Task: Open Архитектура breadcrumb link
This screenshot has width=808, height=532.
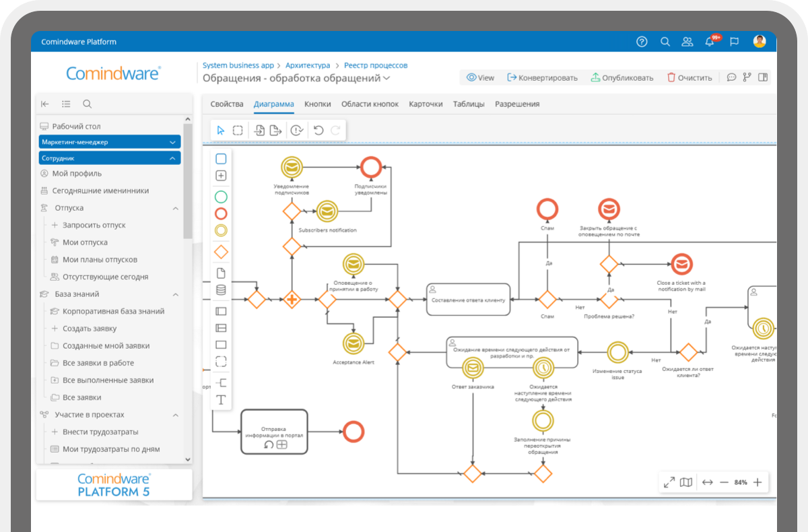Action: (308, 65)
